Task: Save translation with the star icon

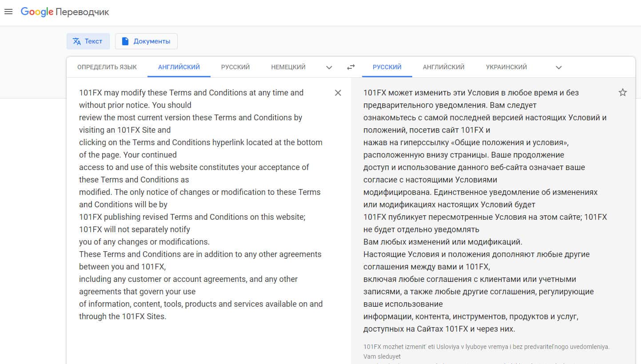Action: pyautogui.click(x=623, y=92)
